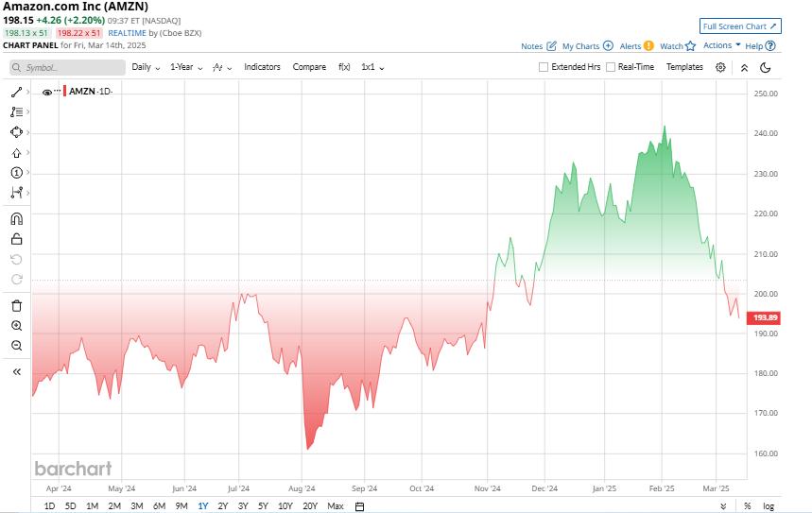
Task: Open the chart type dropdown
Action: point(222,67)
